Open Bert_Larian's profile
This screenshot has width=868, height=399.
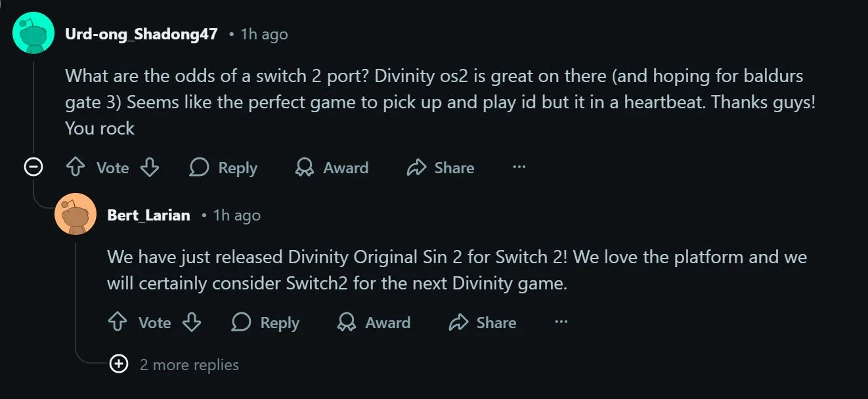tap(148, 215)
